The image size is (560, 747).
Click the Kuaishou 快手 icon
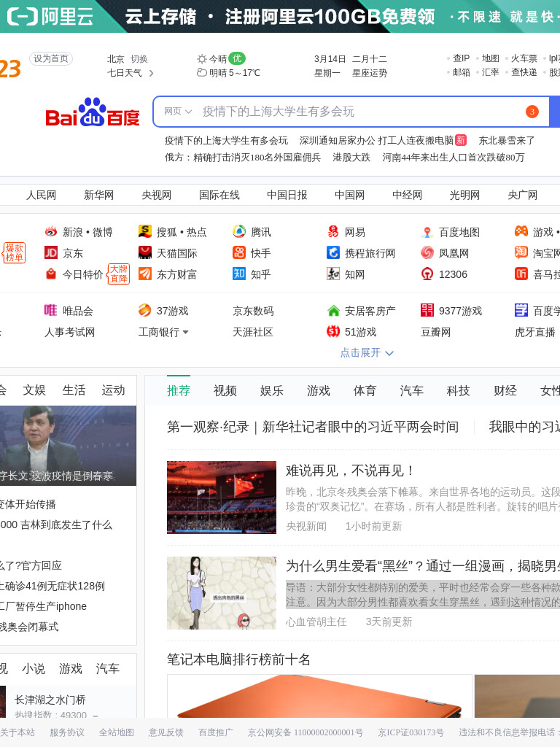point(239,253)
